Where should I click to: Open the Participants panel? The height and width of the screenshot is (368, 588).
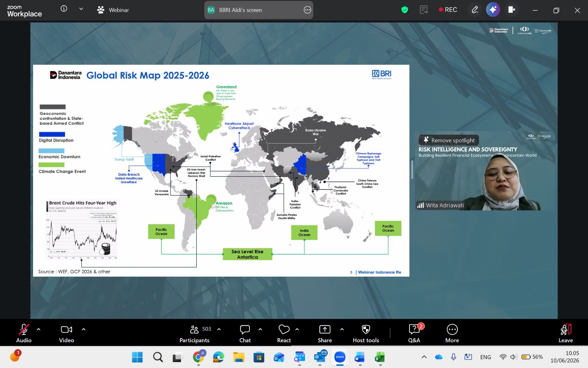(x=195, y=333)
